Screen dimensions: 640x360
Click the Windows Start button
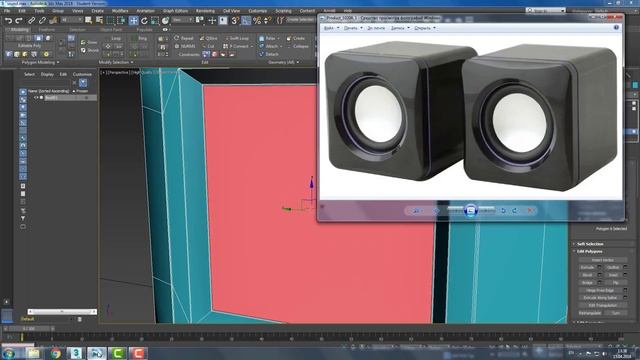(x=9, y=353)
